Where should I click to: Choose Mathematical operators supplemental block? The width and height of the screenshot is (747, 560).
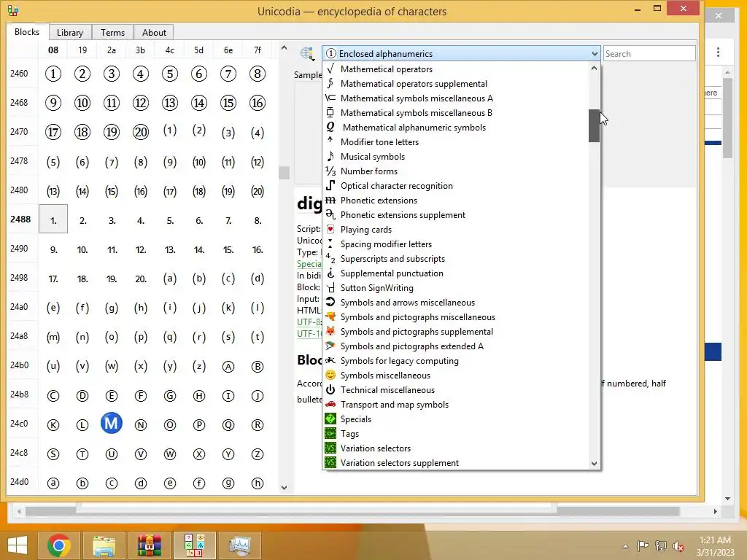coord(456,84)
